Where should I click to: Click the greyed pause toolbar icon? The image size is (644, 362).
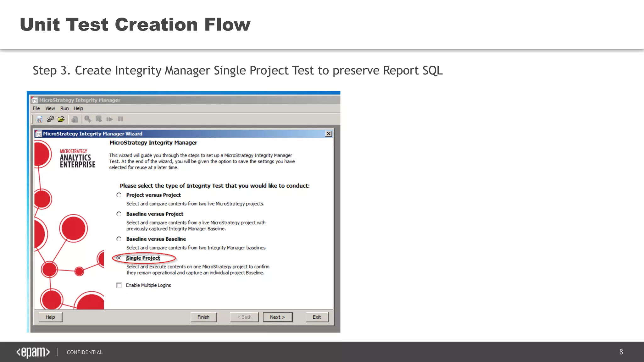tap(120, 119)
